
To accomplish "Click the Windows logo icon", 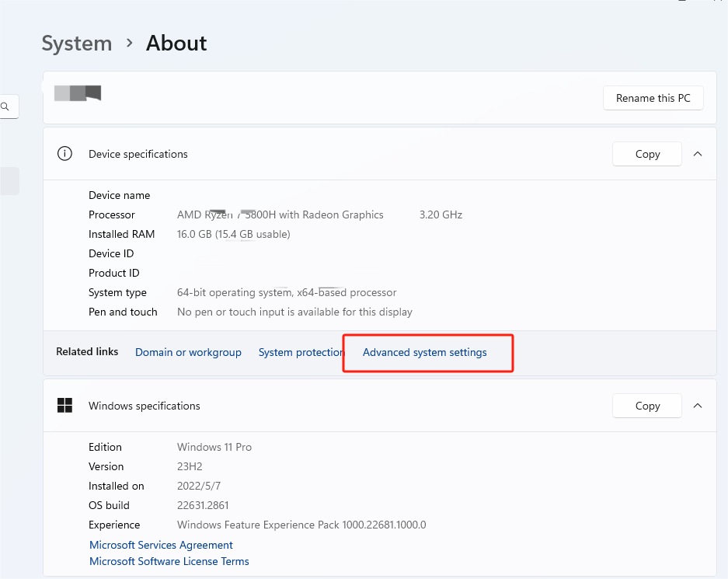I will [64, 406].
